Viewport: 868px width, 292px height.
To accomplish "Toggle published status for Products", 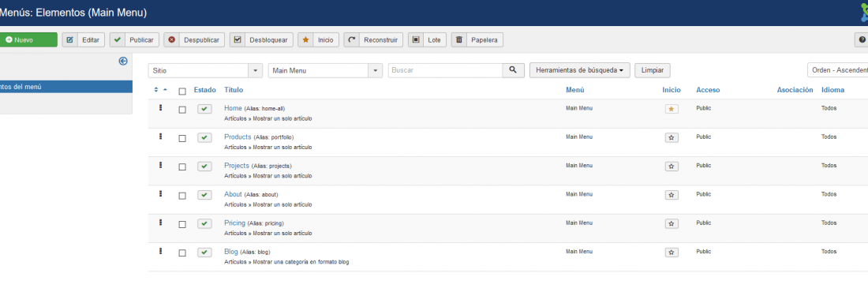I will pos(204,138).
